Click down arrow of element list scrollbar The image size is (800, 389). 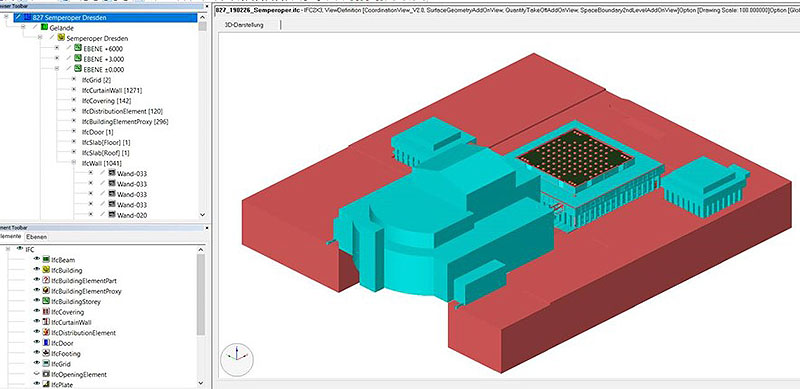pos(201,383)
